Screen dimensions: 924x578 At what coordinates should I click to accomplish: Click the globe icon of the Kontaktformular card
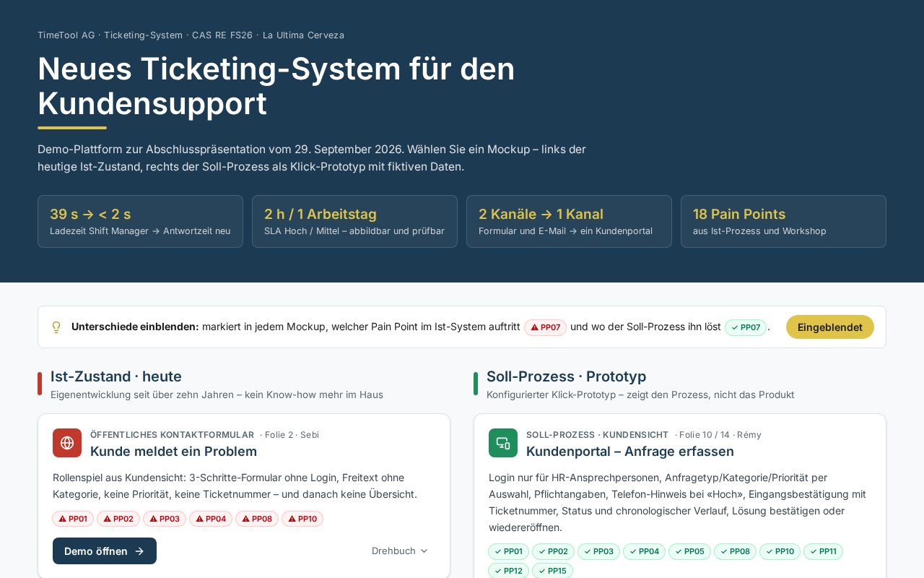pos(67,443)
